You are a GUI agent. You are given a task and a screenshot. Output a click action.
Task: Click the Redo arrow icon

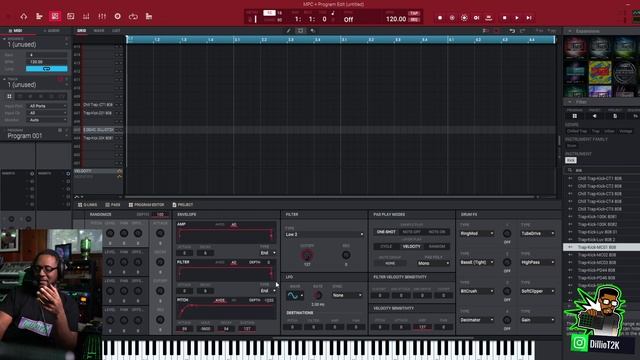point(522,31)
